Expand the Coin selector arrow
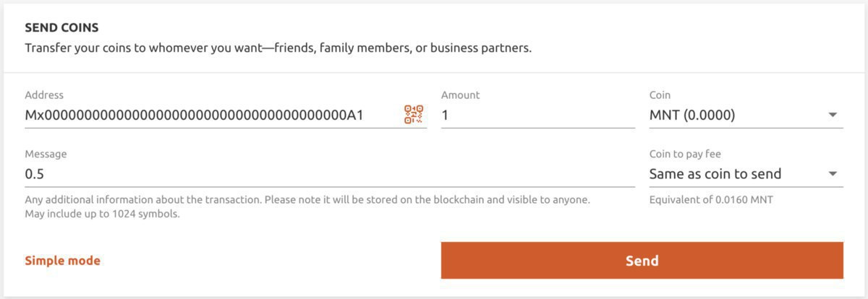The height and width of the screenshot is (299, 868). point(833,115)
